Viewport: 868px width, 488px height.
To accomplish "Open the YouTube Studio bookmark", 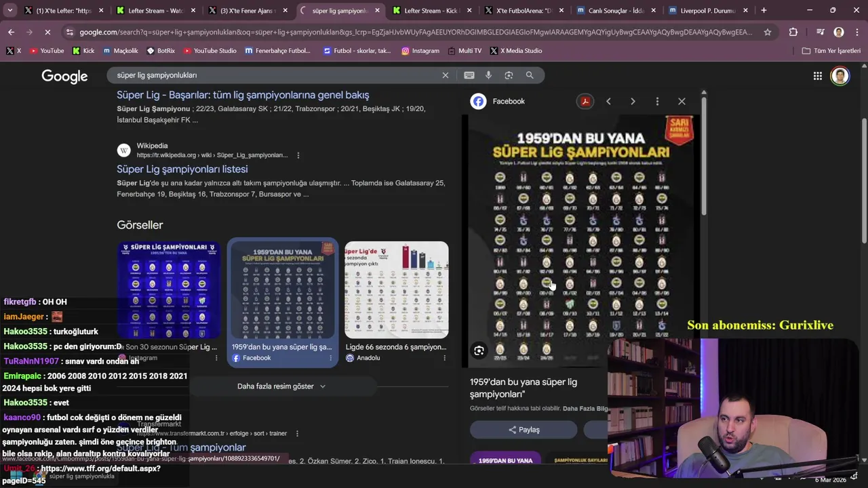I will pos(210,51).
